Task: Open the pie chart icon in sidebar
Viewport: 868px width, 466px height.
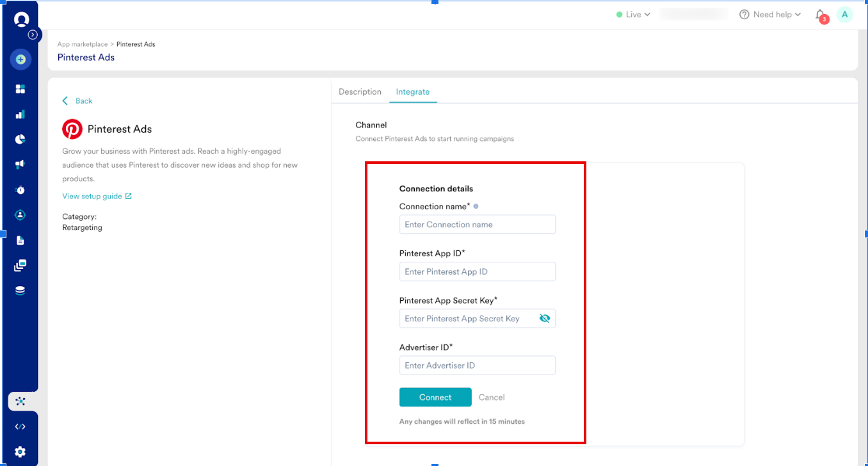Action: (x=20, y=140)
